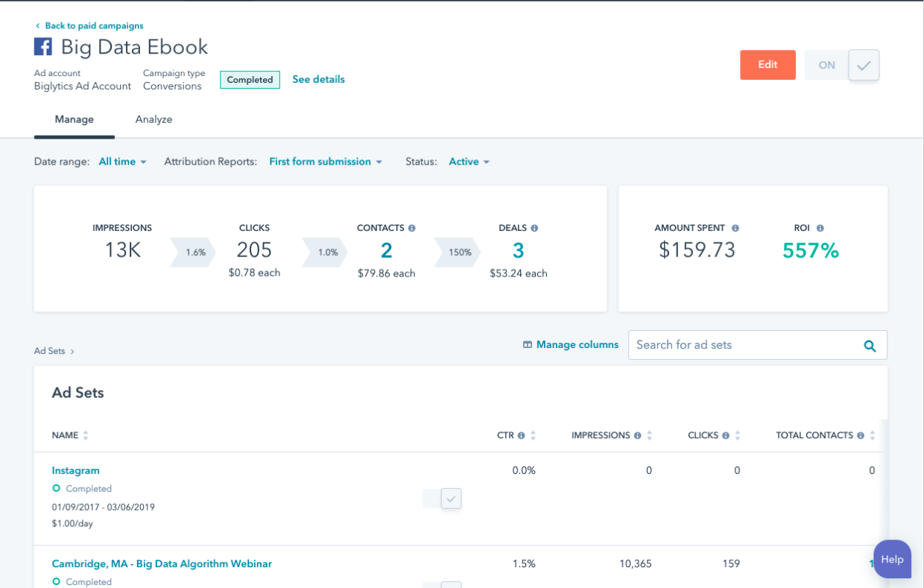
Task: Toggle the Instagram ad set switch
Action: point(442,499)
